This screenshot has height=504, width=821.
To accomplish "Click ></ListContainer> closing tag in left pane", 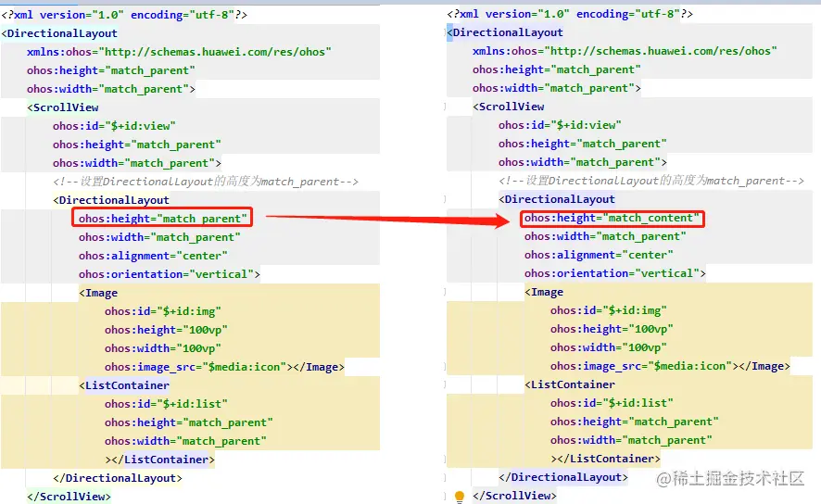I will coord(159,460).
